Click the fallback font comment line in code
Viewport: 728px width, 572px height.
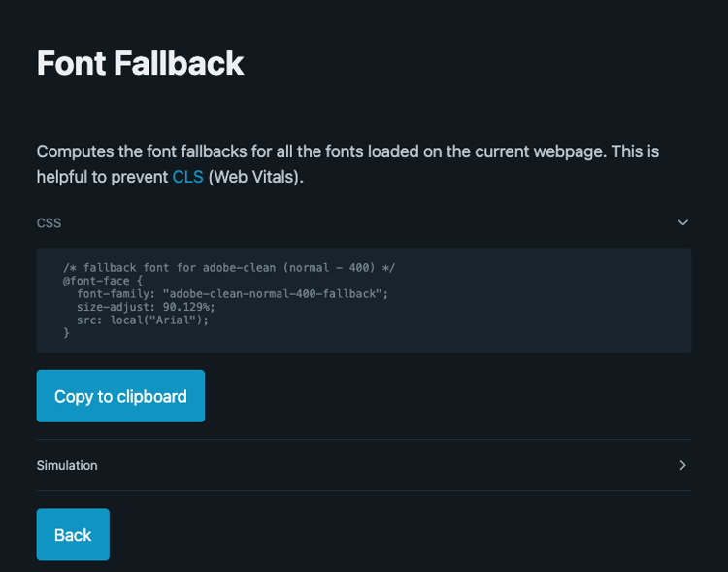click(229, 267)
